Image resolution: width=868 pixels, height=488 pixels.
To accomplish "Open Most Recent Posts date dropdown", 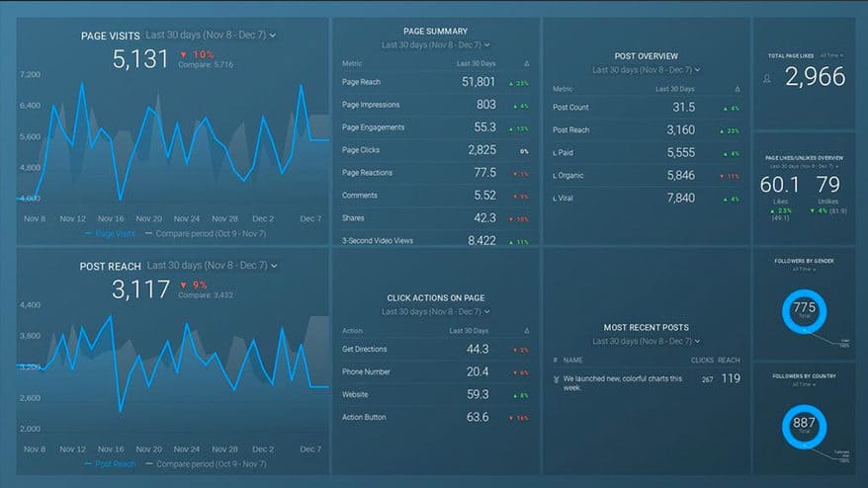I will [646, 341].
